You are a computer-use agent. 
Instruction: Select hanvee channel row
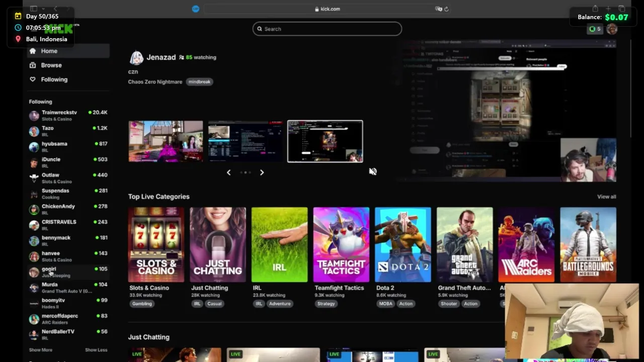point(68,256)
